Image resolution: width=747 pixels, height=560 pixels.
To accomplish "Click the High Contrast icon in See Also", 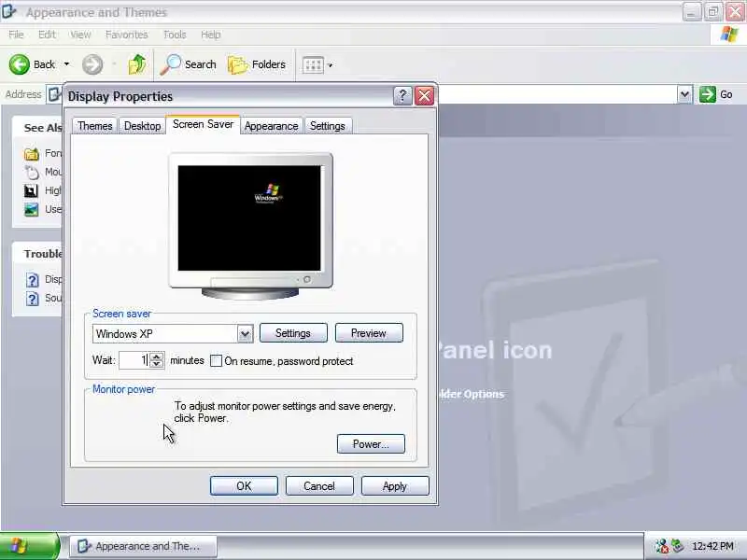I will 32,190.
